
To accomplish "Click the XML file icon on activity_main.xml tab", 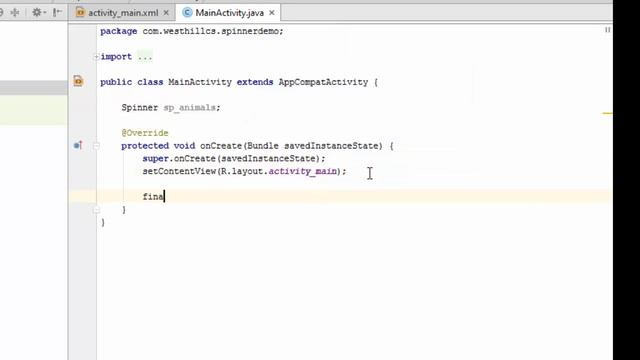I will click(80, 13).
